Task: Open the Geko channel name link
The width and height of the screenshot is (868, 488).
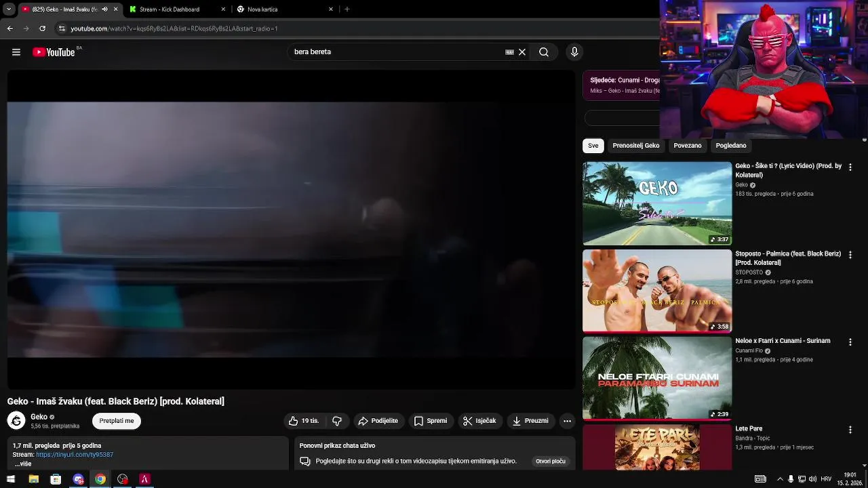Action: pos(39,417)
